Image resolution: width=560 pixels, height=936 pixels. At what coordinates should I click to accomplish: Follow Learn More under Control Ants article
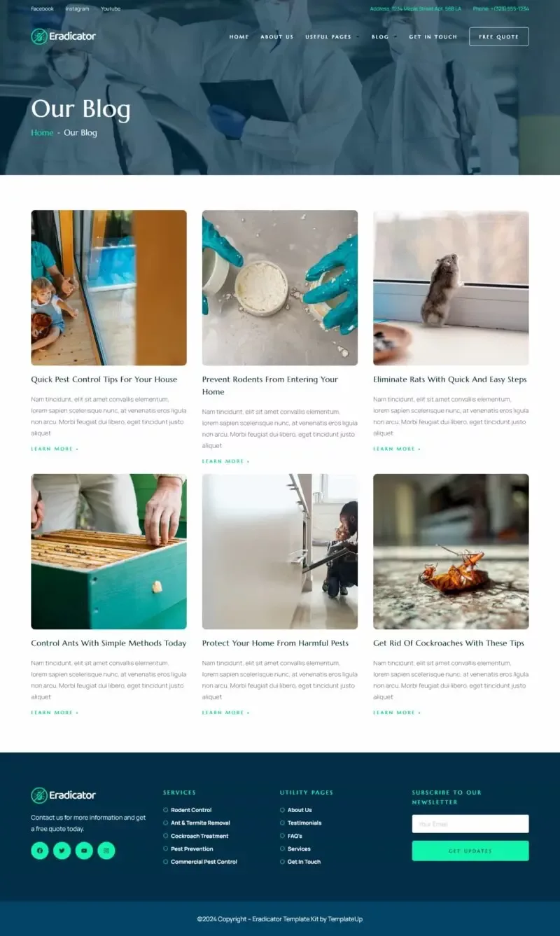(55, 713)
